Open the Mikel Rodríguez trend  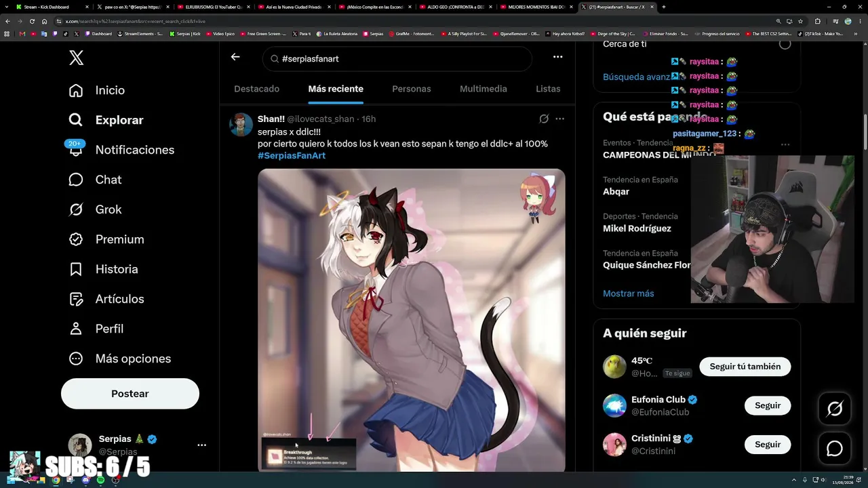tap(637, 228)
